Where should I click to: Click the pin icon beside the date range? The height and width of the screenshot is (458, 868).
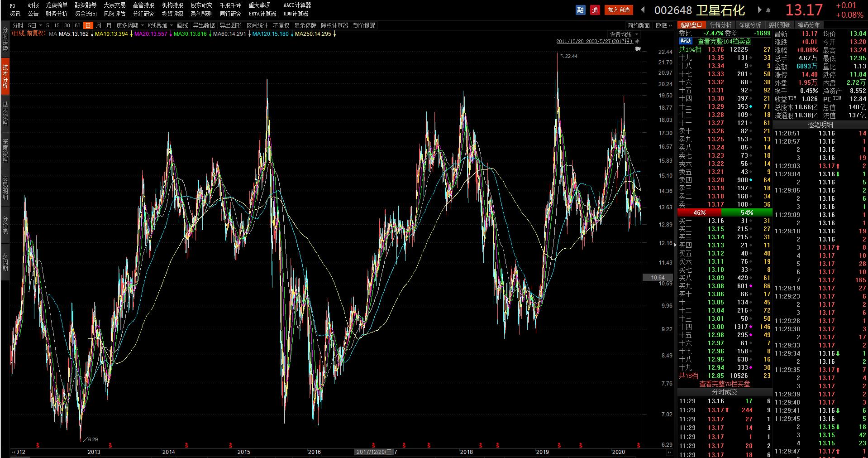pos(637,41)
